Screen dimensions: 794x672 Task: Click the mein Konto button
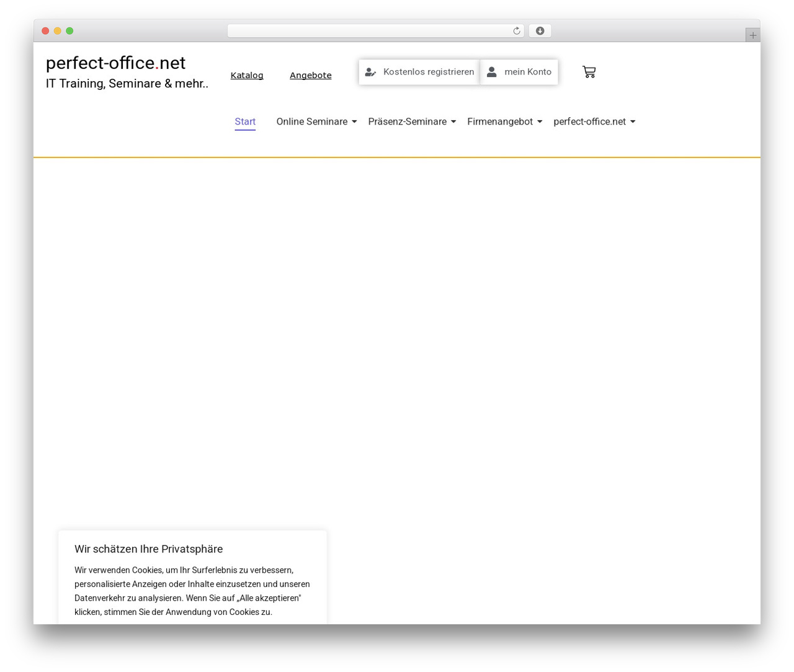click(x=519, y=72)
